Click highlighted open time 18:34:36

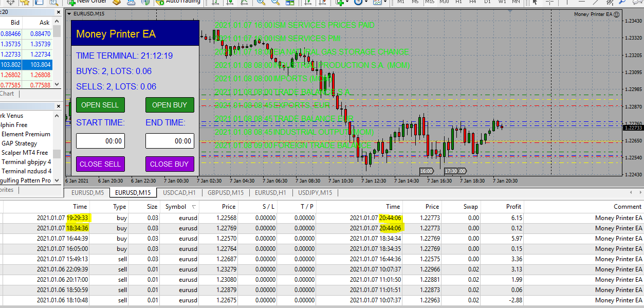(x=78, y=228)
